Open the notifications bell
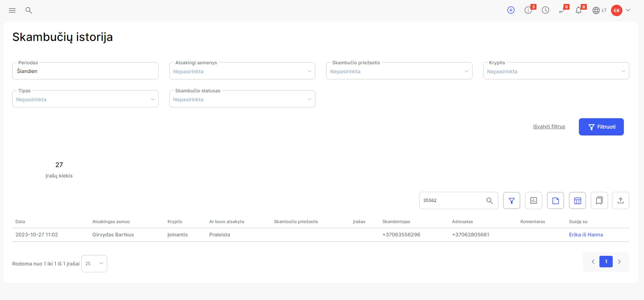This screenshot has height=300, width=644. coord(579,10)
